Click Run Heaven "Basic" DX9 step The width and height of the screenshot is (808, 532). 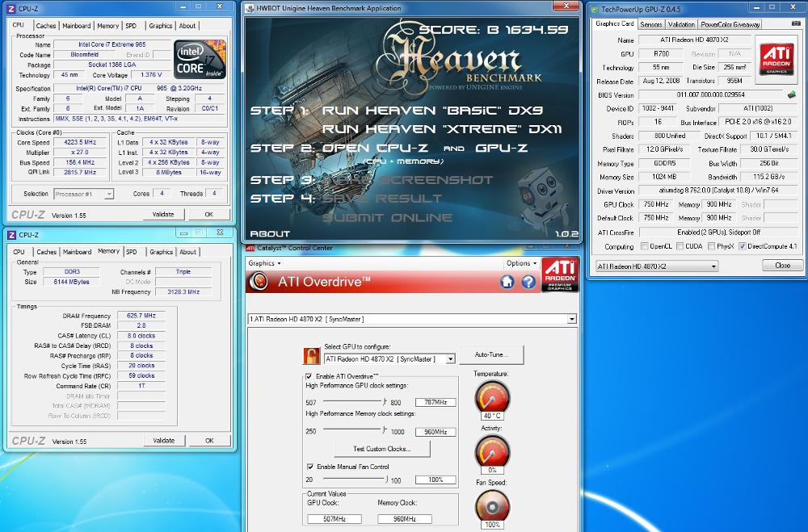pyautogui.click(x=433, y=111)
